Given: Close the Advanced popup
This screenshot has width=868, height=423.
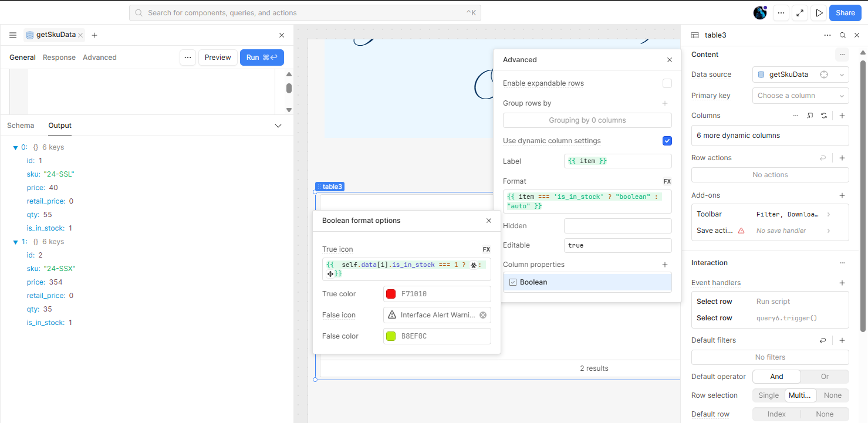Looking at the screenshot, I should 670,60.
